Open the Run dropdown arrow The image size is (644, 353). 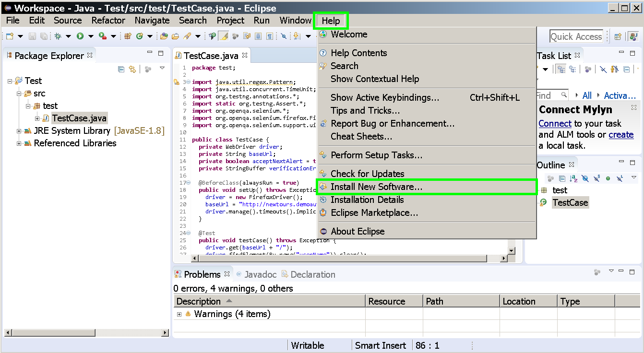(91, 36)
